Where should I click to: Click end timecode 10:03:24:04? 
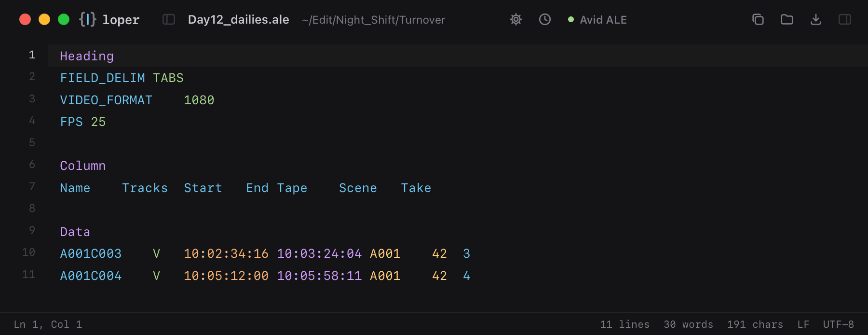click(319, 253)
